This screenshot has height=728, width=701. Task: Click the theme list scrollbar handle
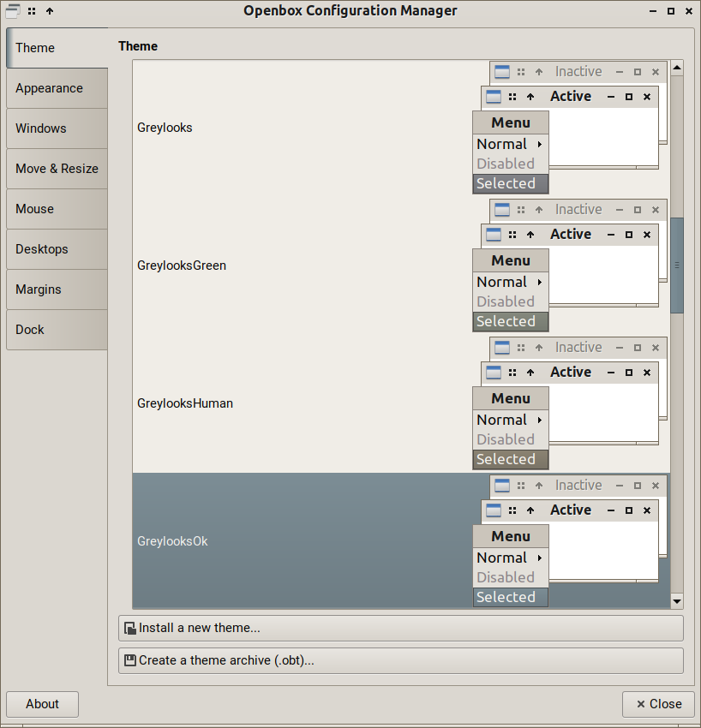pos(677,266)
